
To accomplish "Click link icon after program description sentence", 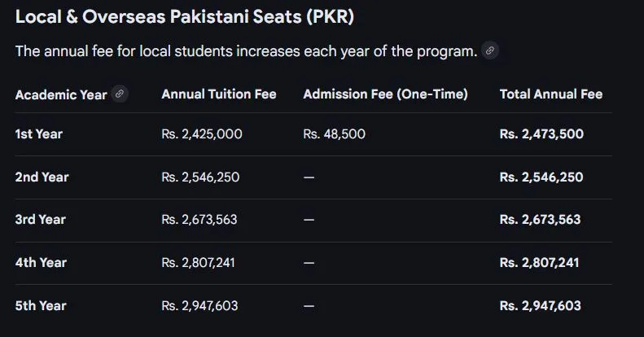I will coord(489,51).
